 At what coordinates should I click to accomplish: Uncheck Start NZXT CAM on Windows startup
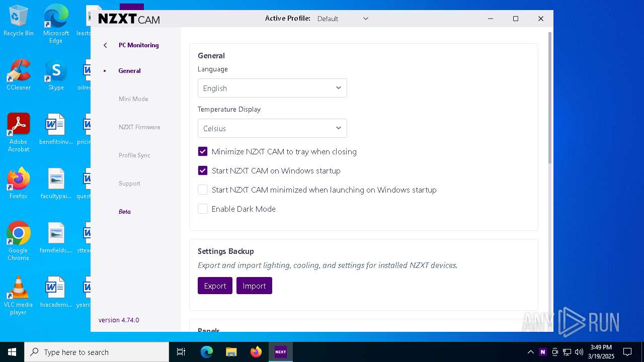[x=203, y=170]
